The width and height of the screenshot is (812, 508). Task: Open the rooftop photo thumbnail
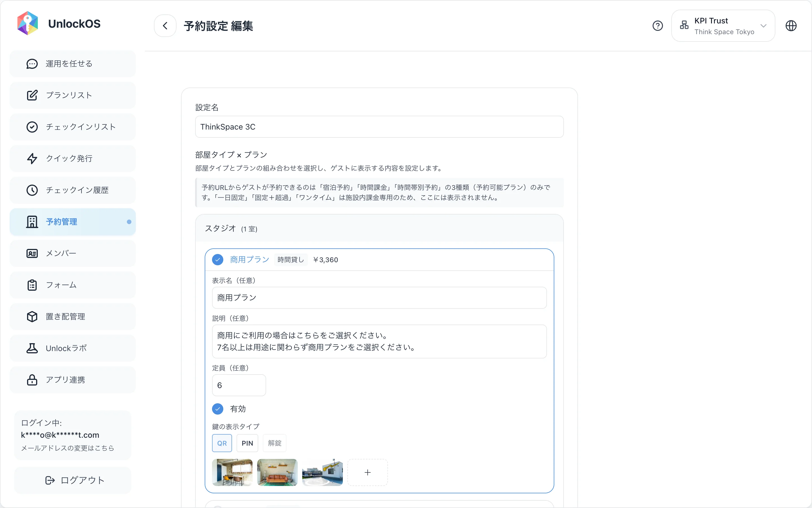pos(323,472)
